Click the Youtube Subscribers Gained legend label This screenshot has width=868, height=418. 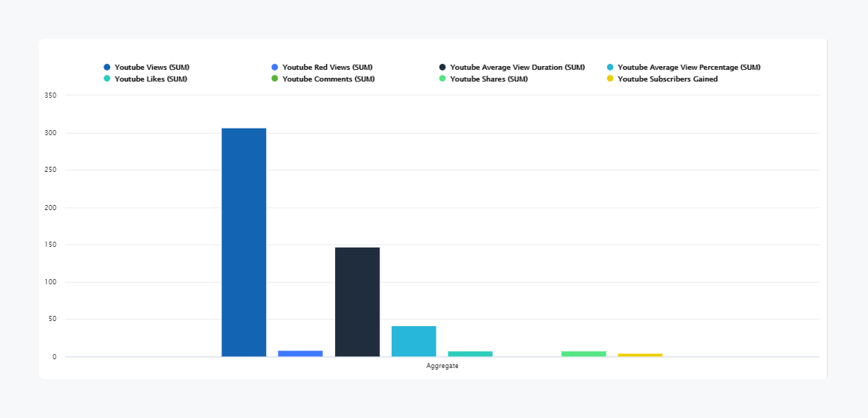coord(667,79)
